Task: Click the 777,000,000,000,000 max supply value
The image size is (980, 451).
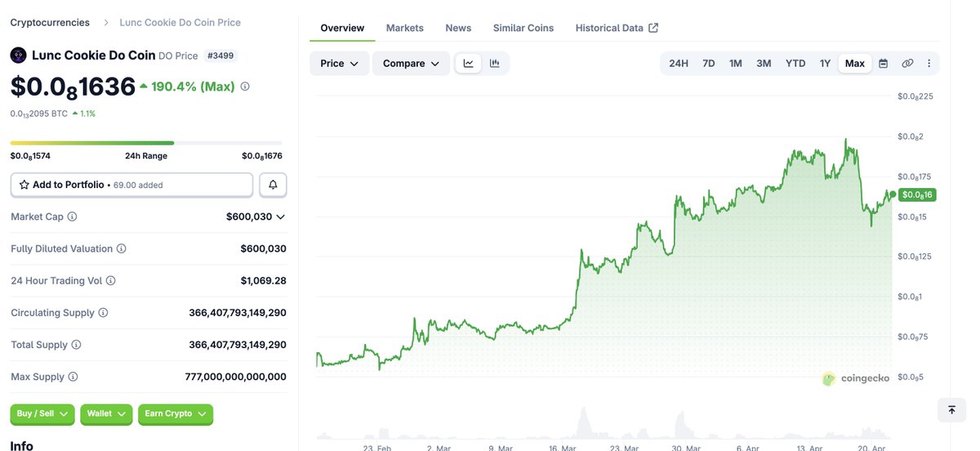Action: point(236,377)
